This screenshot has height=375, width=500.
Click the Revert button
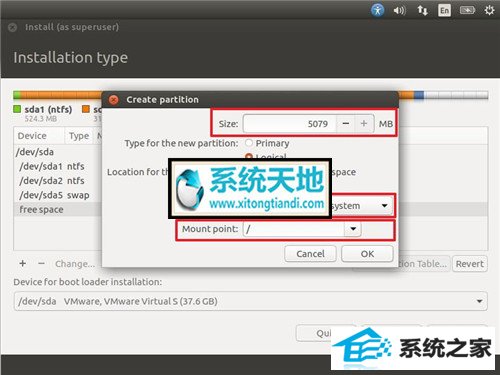tap(470, 264)
